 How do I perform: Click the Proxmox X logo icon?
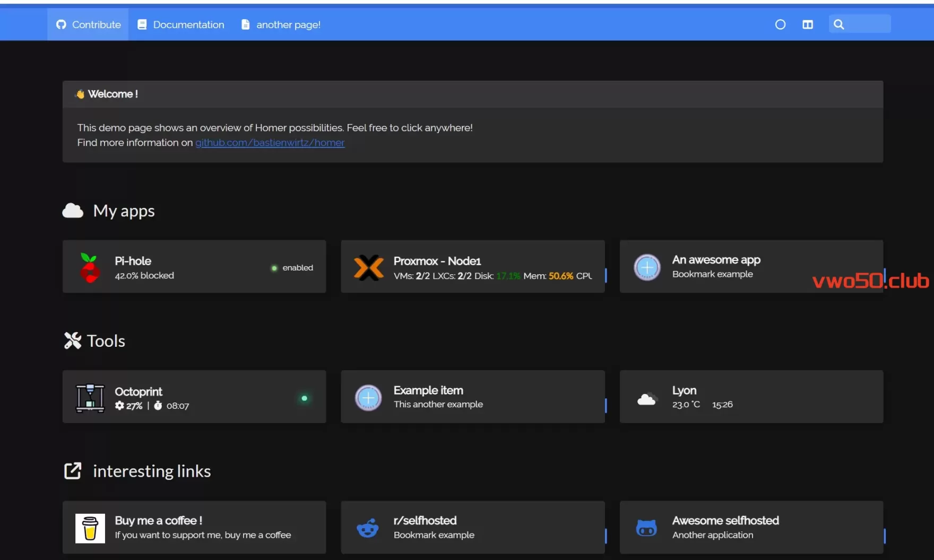[x=368, y=267]
